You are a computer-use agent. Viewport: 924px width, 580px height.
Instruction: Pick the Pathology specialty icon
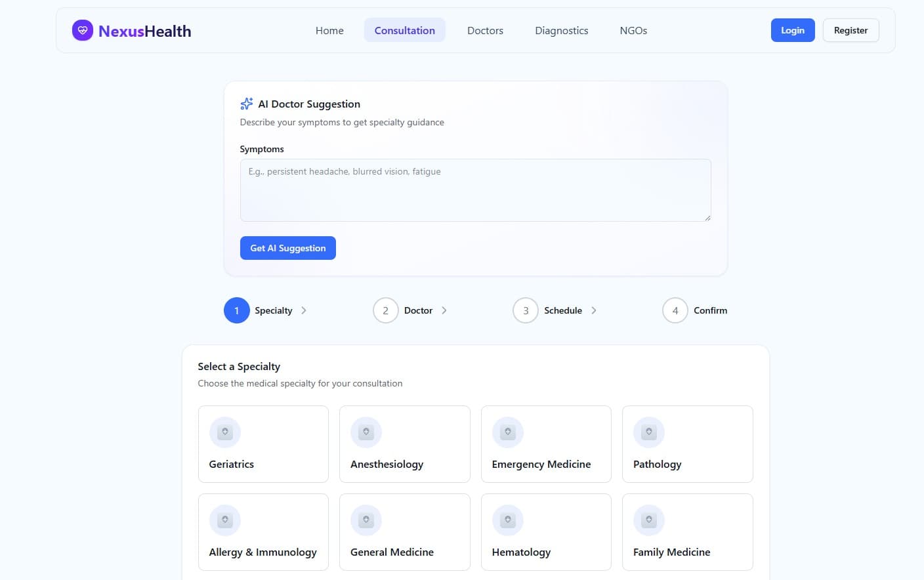[649, 432]
